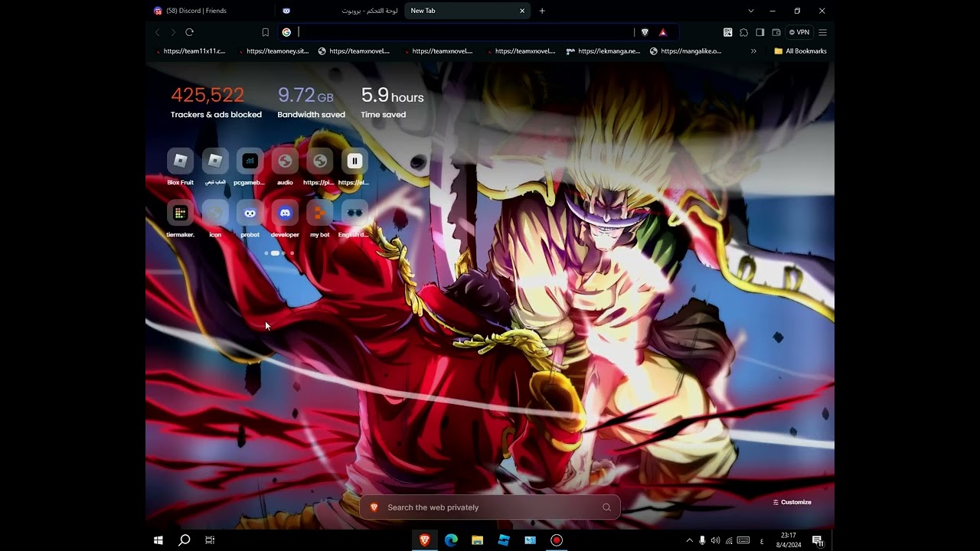Toggle the VPN button

coord(799,32)
